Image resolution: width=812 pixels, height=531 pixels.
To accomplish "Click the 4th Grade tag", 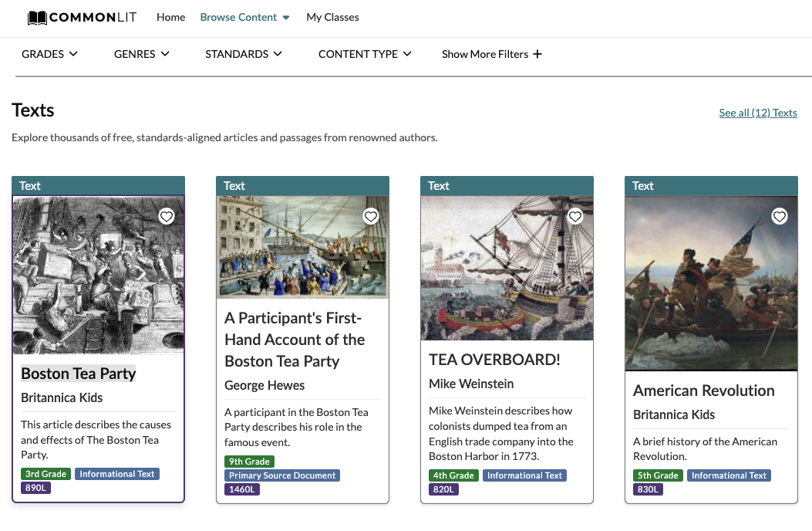I will pos(453,475).
